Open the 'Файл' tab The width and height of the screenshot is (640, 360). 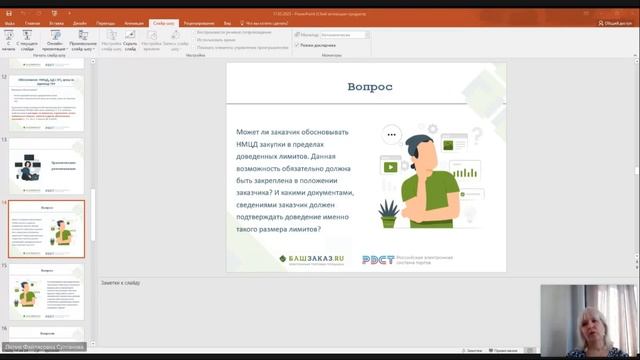[x=10, y=23]
